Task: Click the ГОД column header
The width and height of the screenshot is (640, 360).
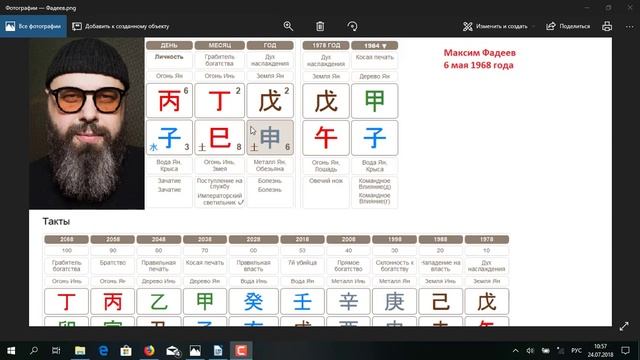Action: coord(270,45)
